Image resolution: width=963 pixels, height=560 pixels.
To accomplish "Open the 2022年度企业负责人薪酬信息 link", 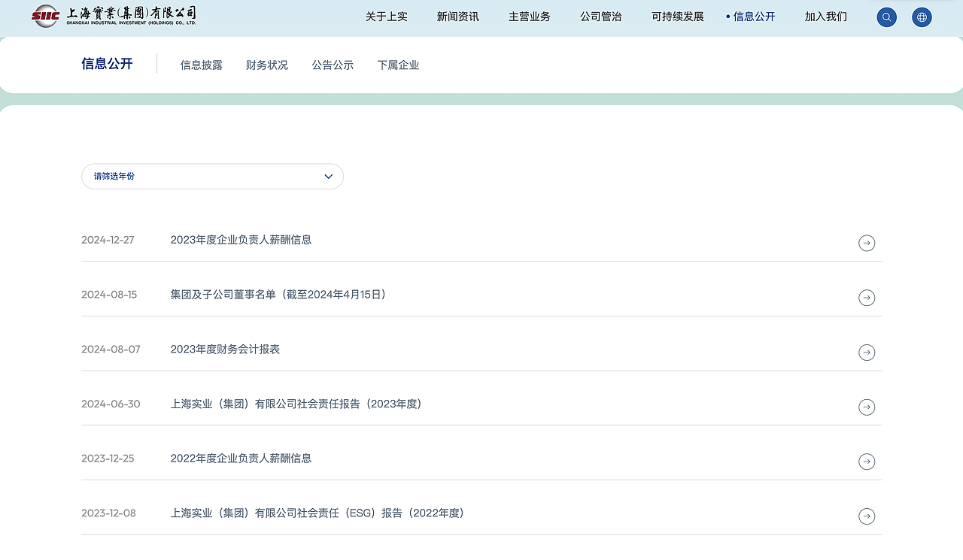I will click(x=241, y=458).
